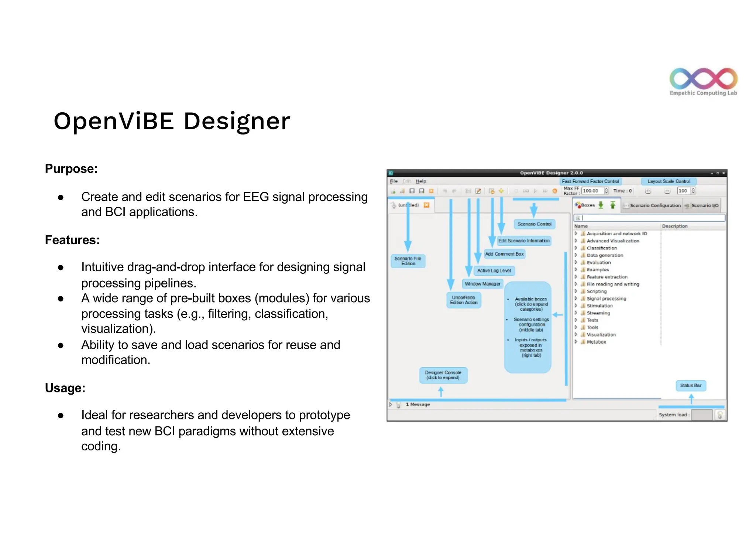Click the green expand-all arrow beside Boxes

click(x=601, y=205)
